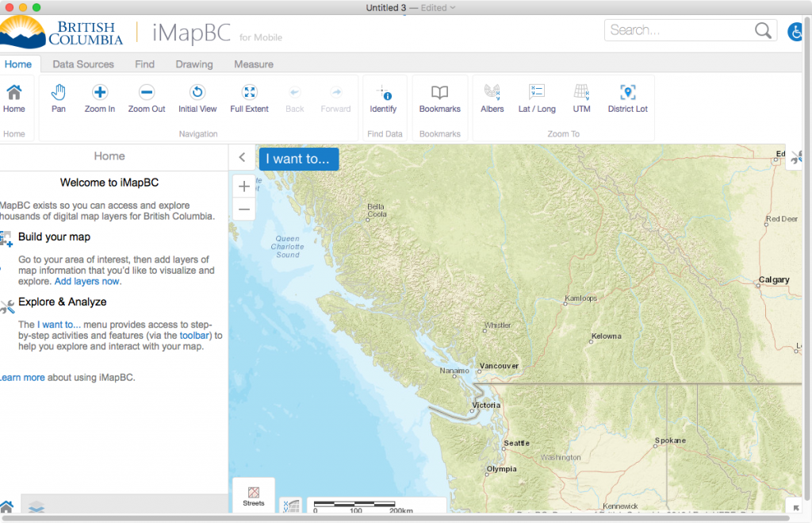The image size is (812, 523).
Task: Switch to the Measure tab
Action: tap(254, 64)
